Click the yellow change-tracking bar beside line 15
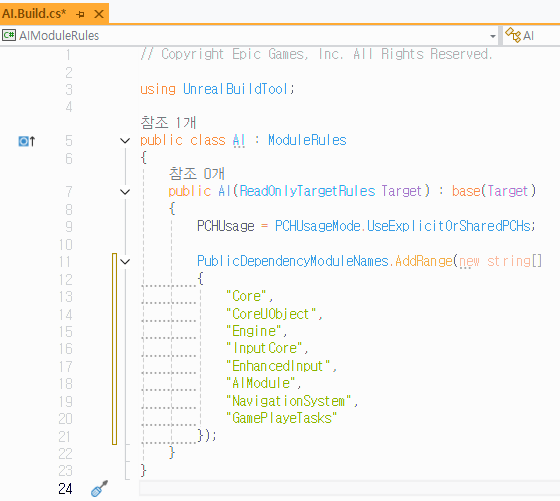Screen dimensions: 560x501 114,331
